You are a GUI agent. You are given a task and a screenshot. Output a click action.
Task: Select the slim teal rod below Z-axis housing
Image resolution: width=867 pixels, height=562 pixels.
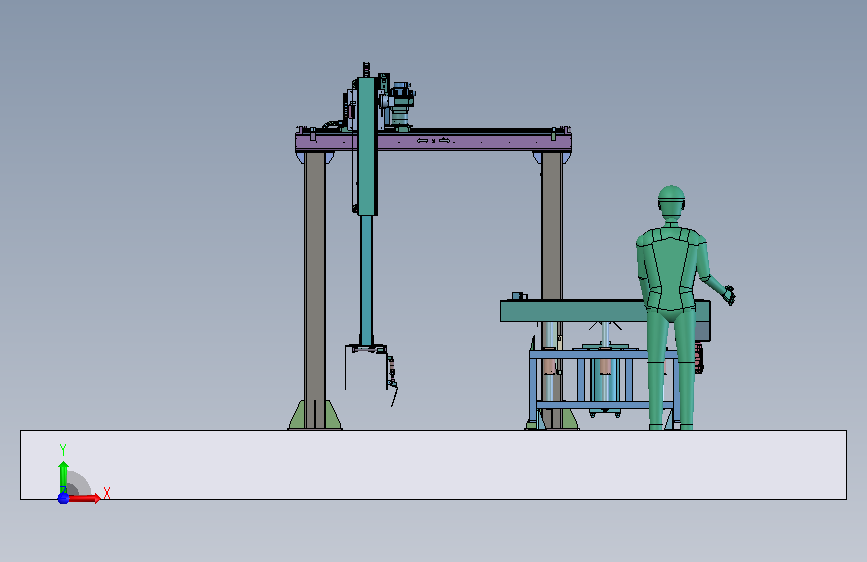coord(366,280)
